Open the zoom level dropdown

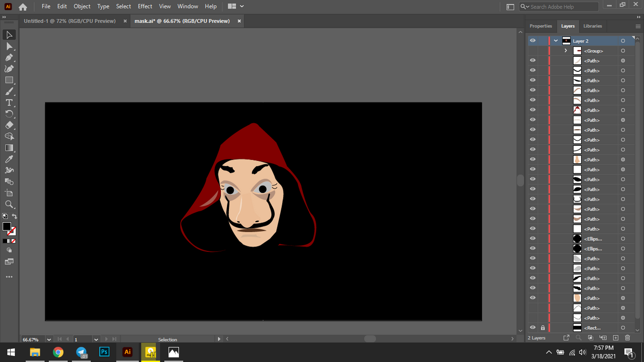[x=49, y=339]
